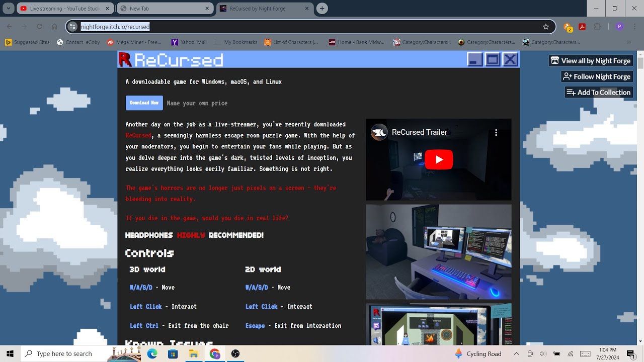Click View all by Night Forge
The width and height of the screenshot is (644, 362).
[591, 61]
